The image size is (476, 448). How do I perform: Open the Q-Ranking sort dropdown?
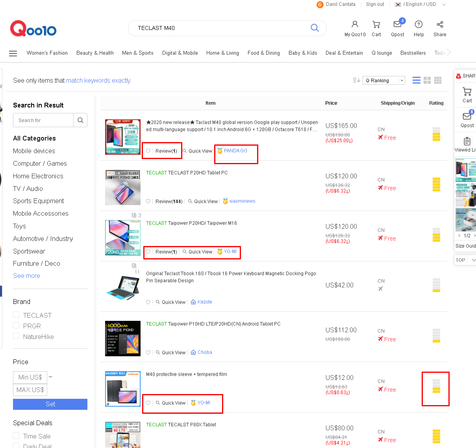pos(384,80)
